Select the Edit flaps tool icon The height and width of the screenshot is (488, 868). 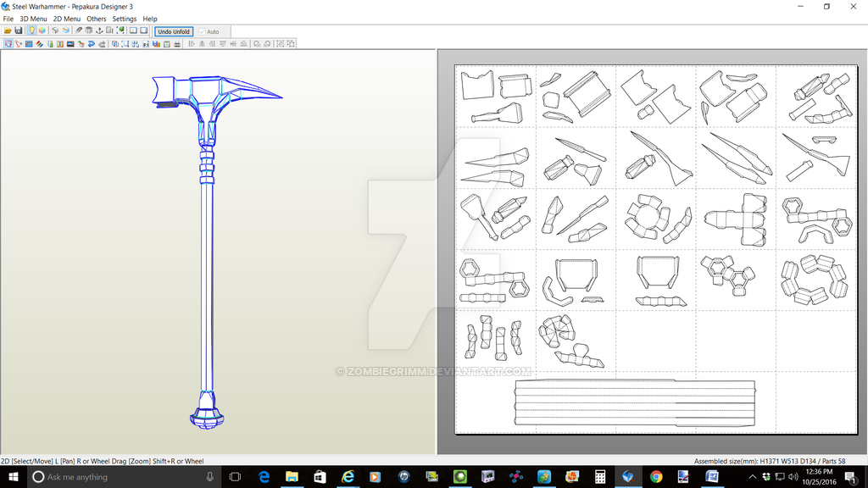coord(49,44)
